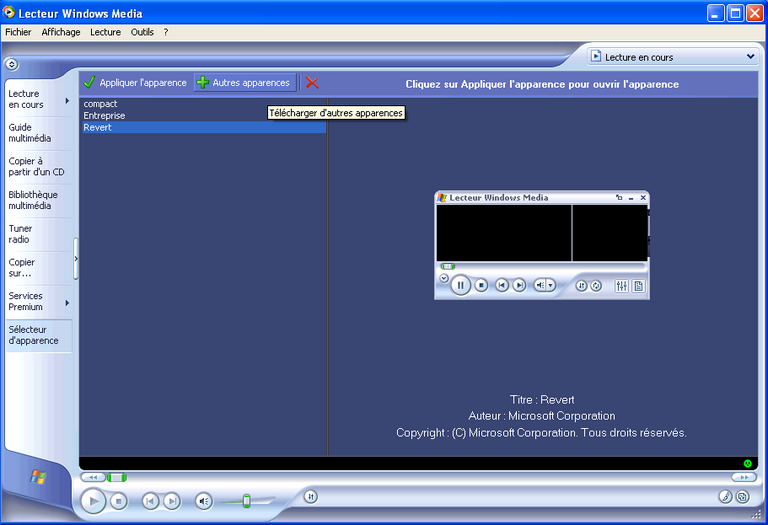
Task: Mute audio with the speaker icon
Action: point(204,501)
